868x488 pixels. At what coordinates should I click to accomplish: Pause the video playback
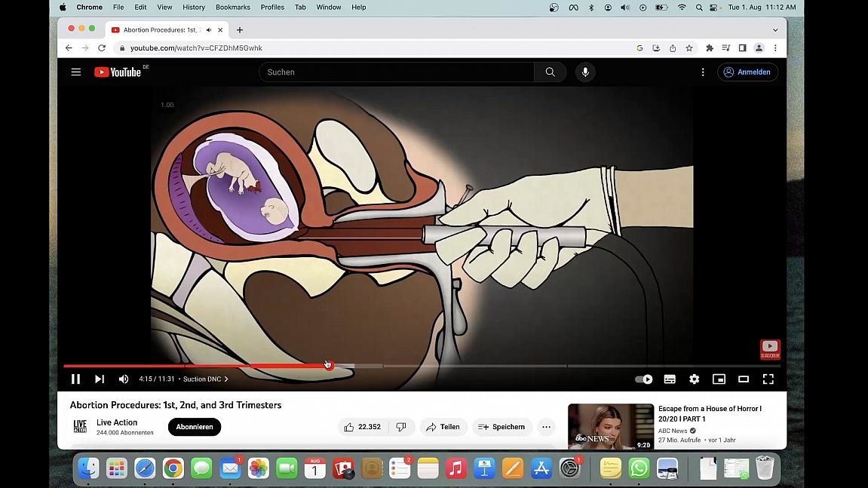click(75, 379)
